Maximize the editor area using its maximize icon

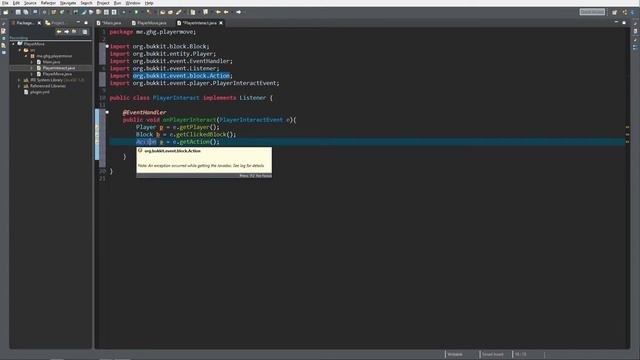[624, 22]
